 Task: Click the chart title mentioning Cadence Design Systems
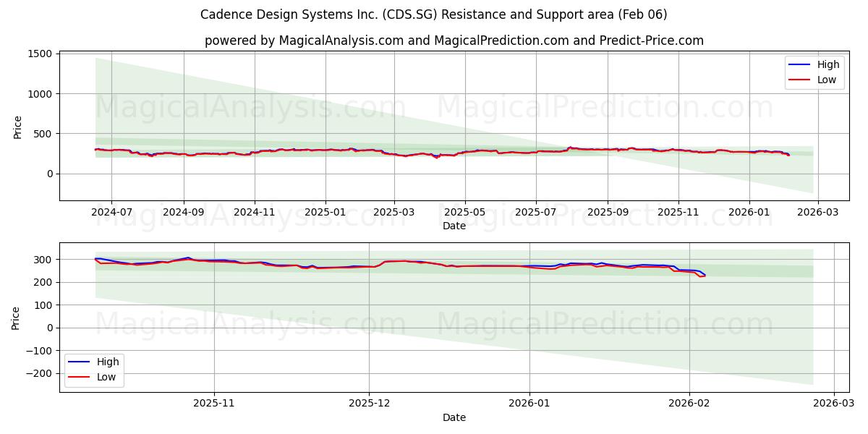tap(434, 14)
